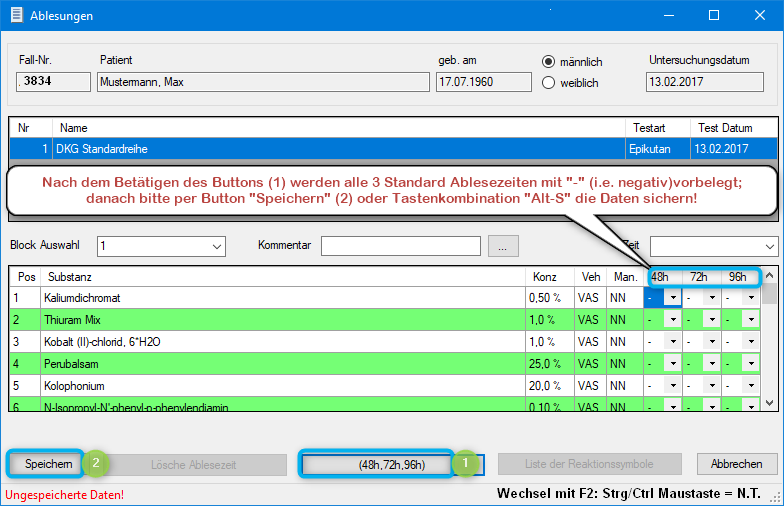Expand the 96h dropdown for Perubalsam
This screenshot has width=784, height=506.
pos(750,363)
